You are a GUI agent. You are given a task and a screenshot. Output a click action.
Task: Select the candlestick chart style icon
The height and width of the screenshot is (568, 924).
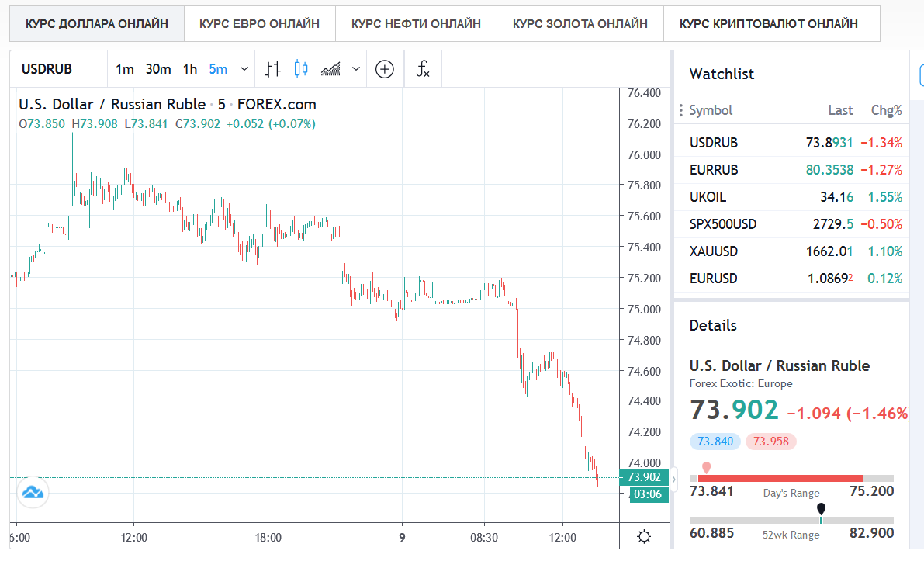tap(300, 69)
